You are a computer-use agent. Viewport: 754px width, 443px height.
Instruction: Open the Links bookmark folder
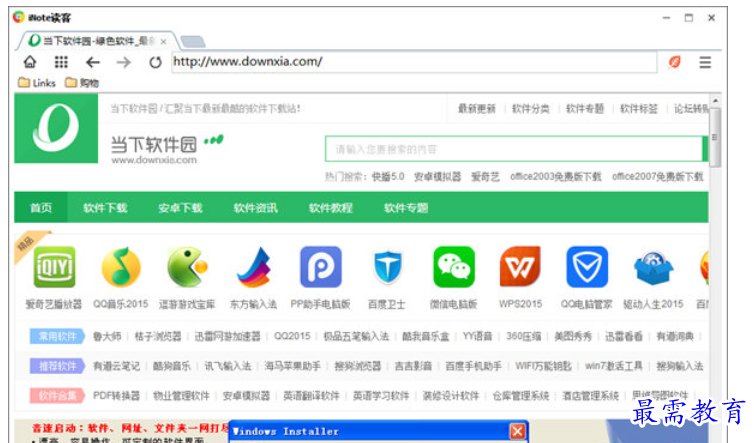(x=37, y=83)
